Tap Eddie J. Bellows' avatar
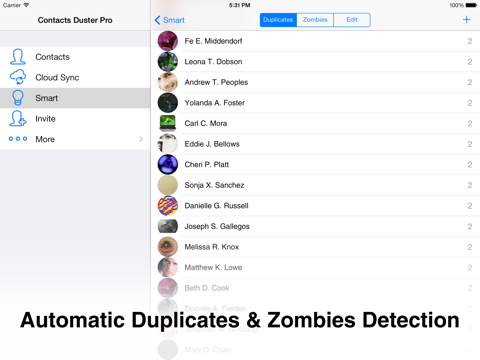This screenshot has height=360, width=480. click(x=168, y=144)
